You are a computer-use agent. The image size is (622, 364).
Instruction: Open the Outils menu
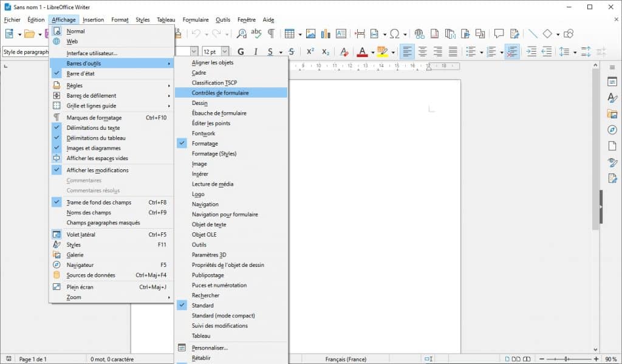point(223,19)
